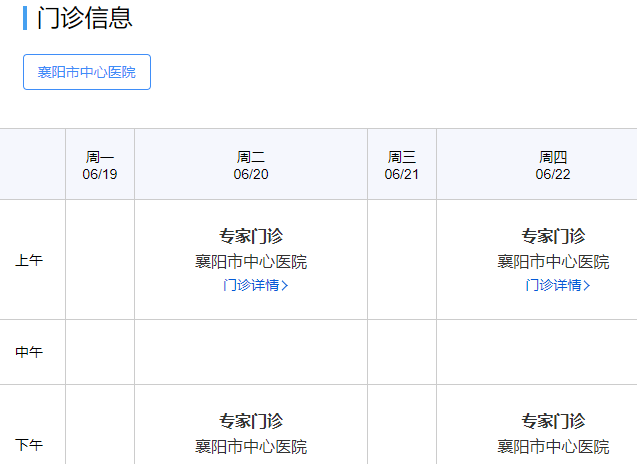Choose Tuesday afternoon 专家门诊 title
This screenshot has width=637, height=464.
point(251,421)
